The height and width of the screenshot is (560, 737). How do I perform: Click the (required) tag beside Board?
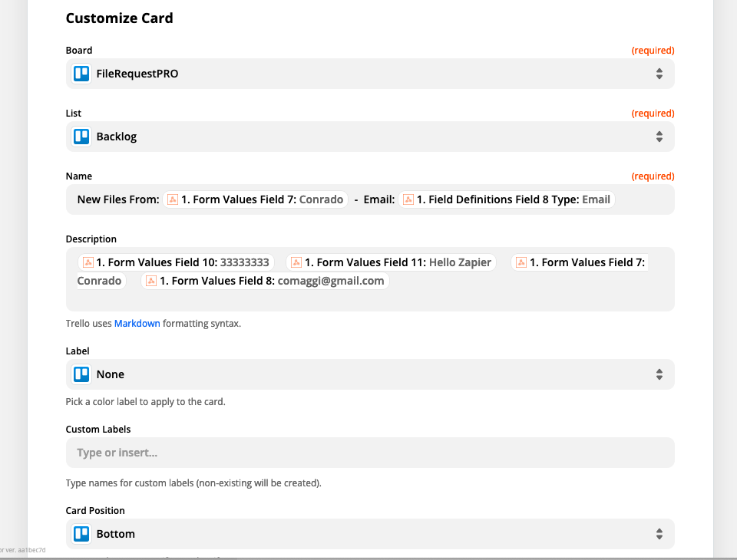(653, 51)
